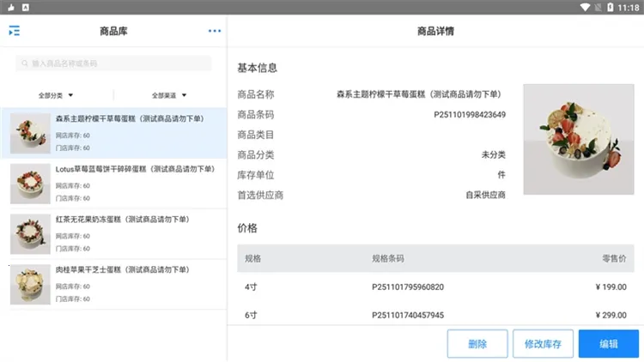
Task: Expand the 全部分类 category dropdown
Action: tap(56, 95)
